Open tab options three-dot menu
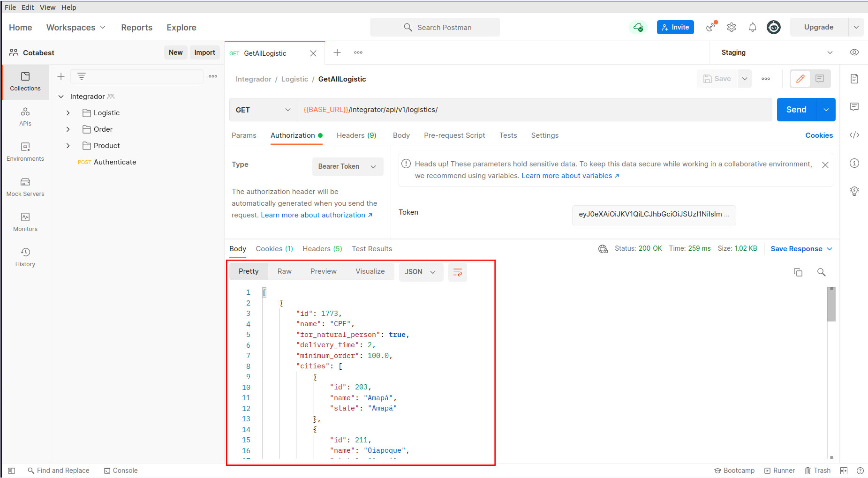868x478 pixels. [358, 52]
